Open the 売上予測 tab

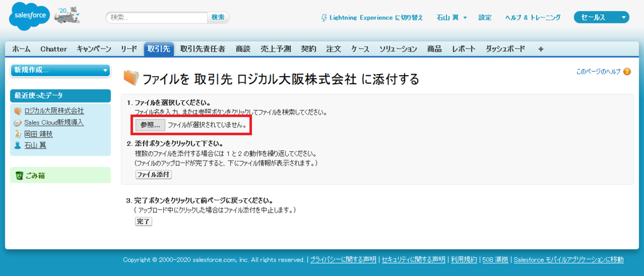click(276, 49)
